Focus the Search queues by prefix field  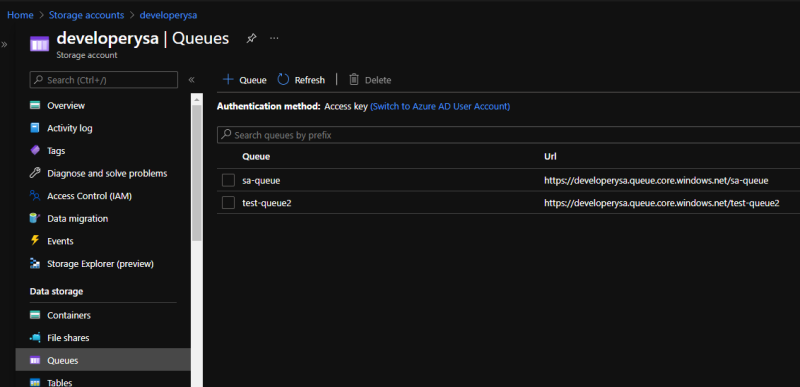coord(508,135)
